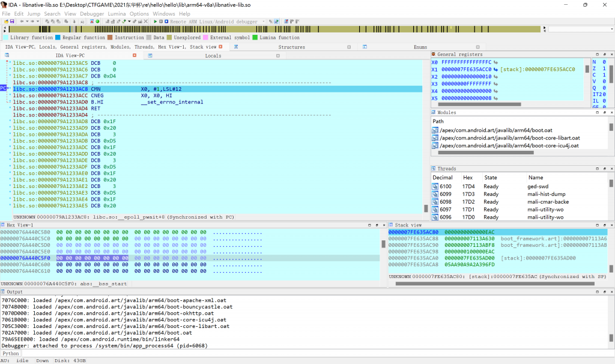Switch to the Structures tab
The image size is (615, 364).
291,47
